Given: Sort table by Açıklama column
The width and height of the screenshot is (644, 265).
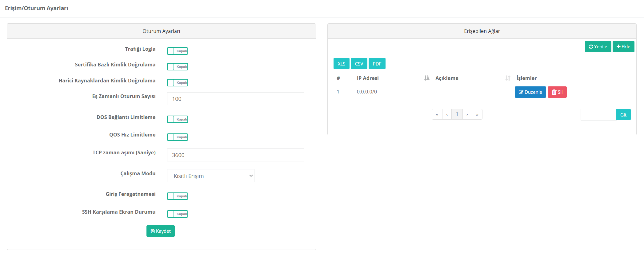Looking at the screenshot, I should click(x=507, y=78).
